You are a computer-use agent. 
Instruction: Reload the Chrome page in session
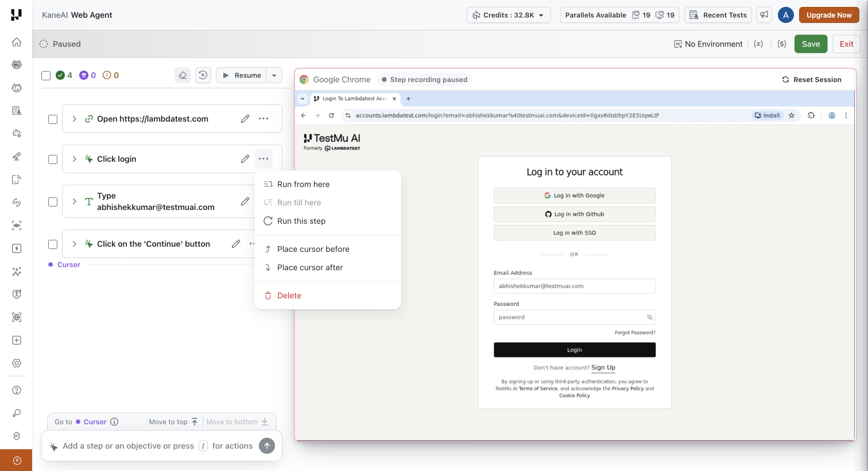[331, 115]
